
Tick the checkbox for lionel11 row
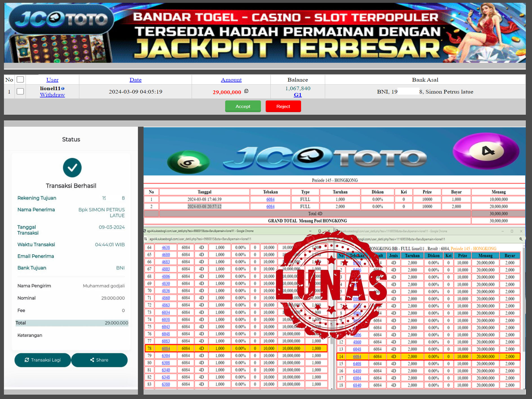pos(20,91)
